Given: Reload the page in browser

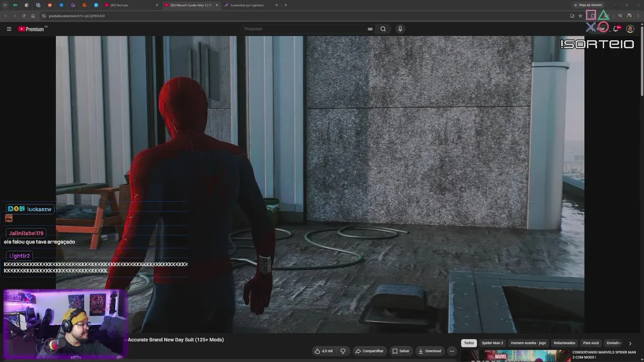Looking at the screenshot, I should pos(24,16).
